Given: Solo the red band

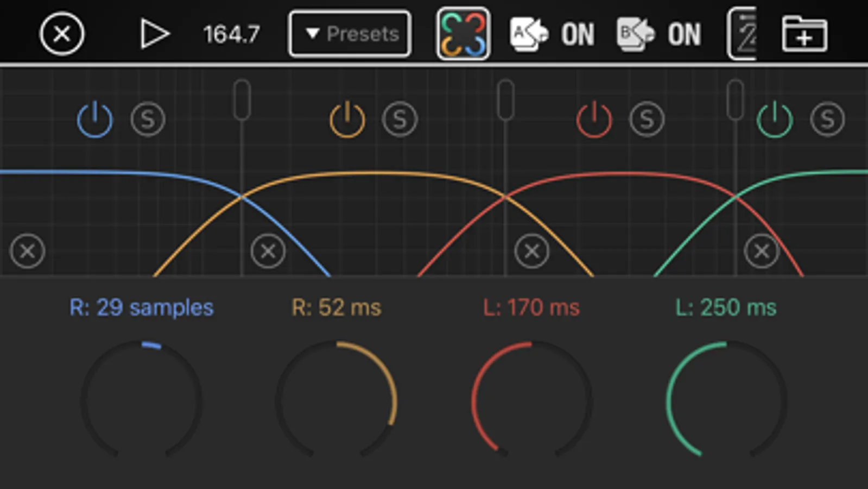Looking at the screenshot, I should 647,119.
